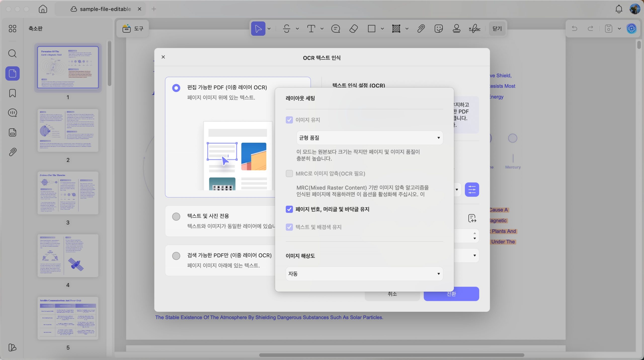
Task: Expand strikethrough tool options arrow
Action: tap(297, 29)
